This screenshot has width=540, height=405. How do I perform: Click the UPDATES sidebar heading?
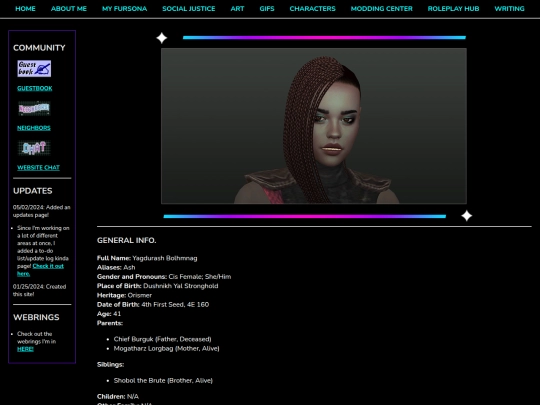33,191
